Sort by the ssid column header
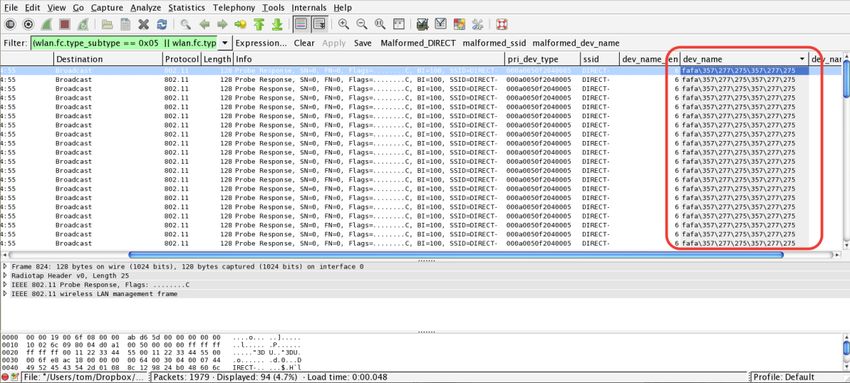Viewport: 850px width, 383px height. click(600, 59)
